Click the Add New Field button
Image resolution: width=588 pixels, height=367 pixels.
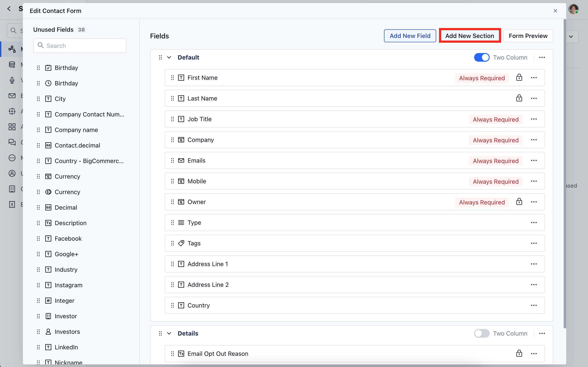click(x=410, y=36)
